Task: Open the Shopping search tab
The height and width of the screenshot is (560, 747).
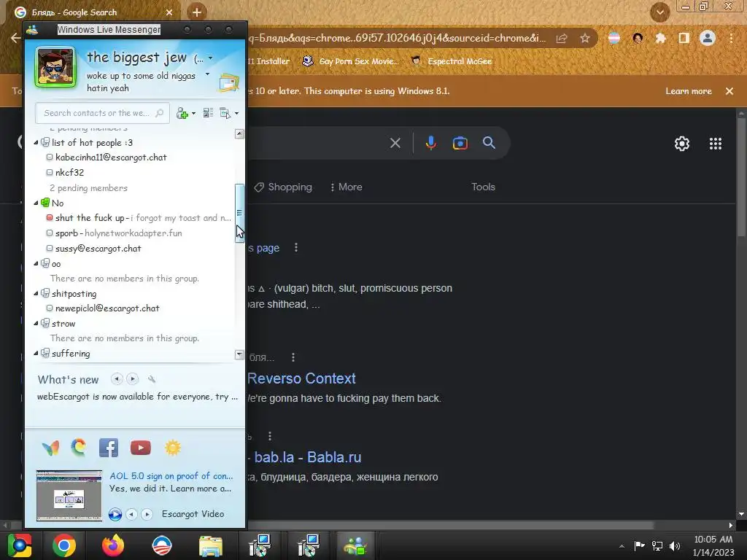Action: point(284,187)
